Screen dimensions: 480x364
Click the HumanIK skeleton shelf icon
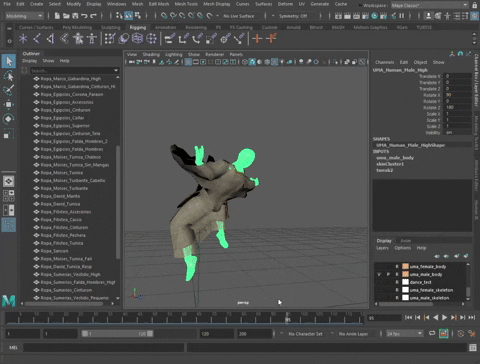tap(92, 39)
